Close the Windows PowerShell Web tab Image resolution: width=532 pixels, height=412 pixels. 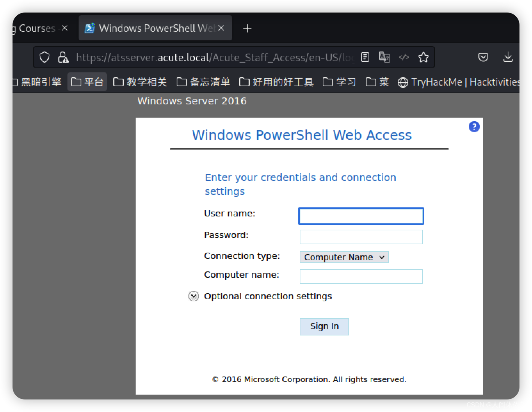(221, 28)
